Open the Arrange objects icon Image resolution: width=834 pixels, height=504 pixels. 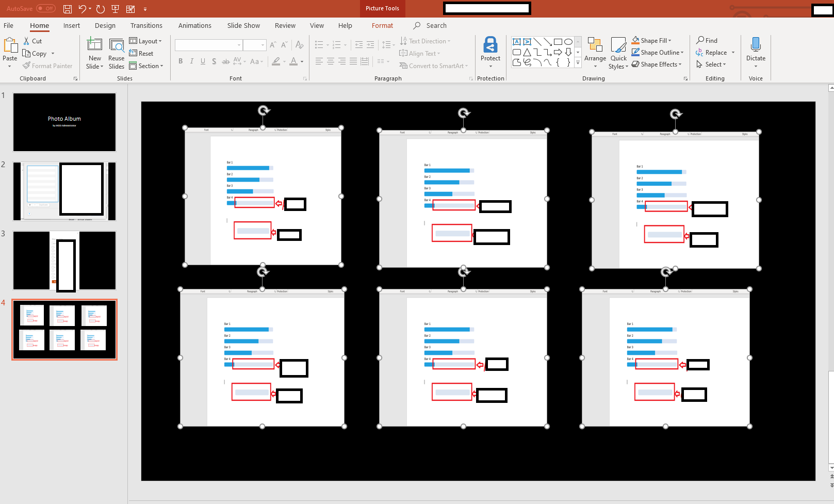click(x=595, y=45)
